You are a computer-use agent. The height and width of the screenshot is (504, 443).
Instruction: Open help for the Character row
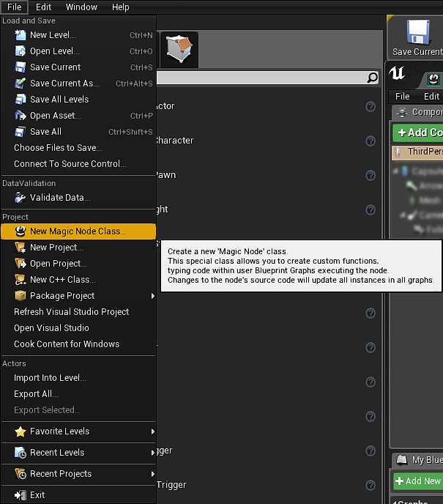(371, 141)
